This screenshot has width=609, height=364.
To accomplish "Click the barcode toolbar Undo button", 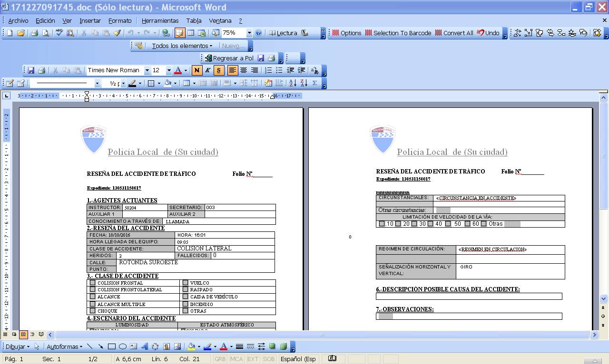I will point(488,33).
